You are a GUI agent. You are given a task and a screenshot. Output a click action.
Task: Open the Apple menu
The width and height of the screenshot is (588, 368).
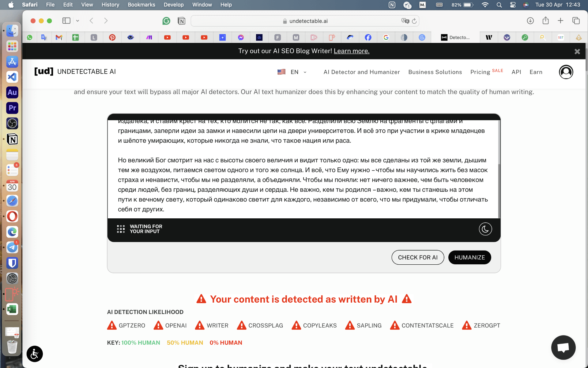(11, 5)
